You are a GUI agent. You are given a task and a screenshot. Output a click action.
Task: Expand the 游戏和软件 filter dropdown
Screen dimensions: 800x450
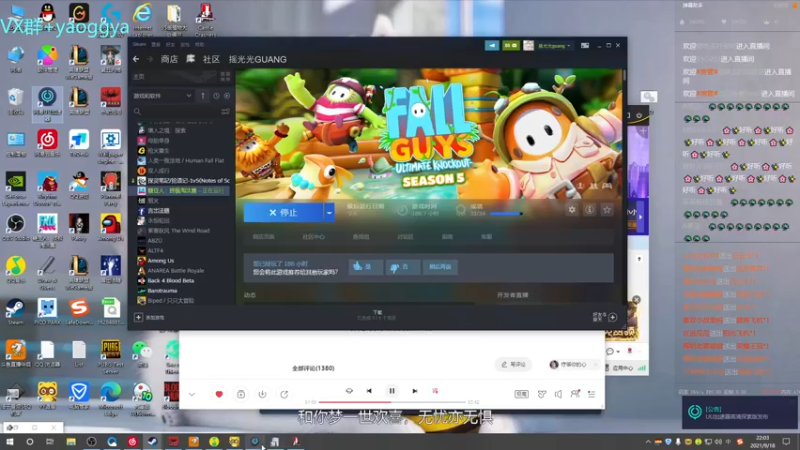pos(162,95)
